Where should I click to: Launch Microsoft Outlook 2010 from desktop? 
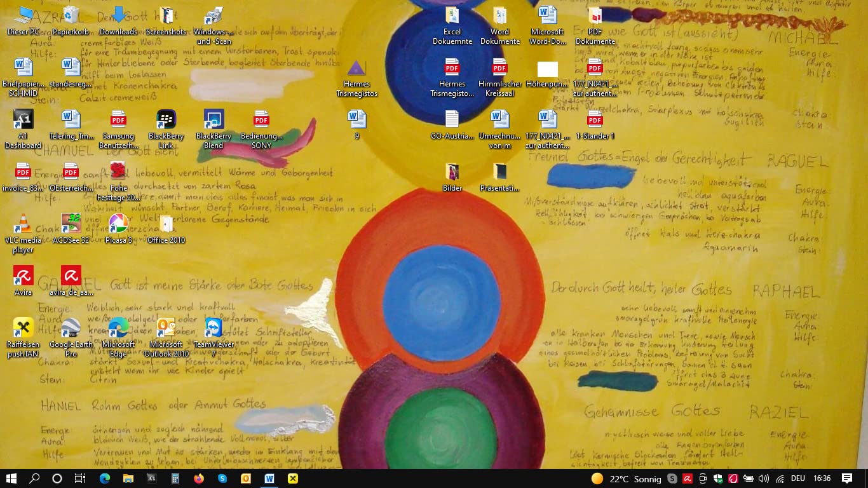[x=166, y=338]
